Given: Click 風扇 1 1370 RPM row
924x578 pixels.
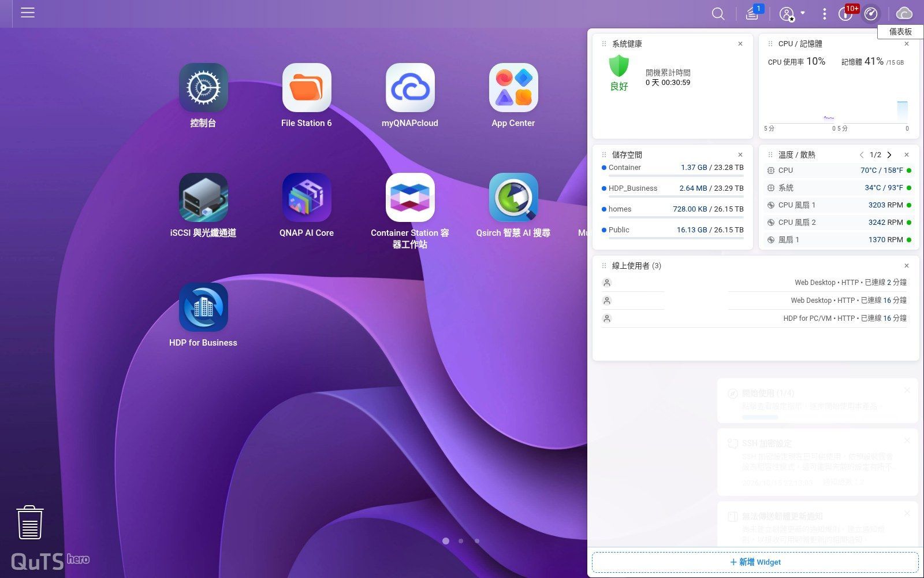Looking at the screenshot, I should pos(839,240).
